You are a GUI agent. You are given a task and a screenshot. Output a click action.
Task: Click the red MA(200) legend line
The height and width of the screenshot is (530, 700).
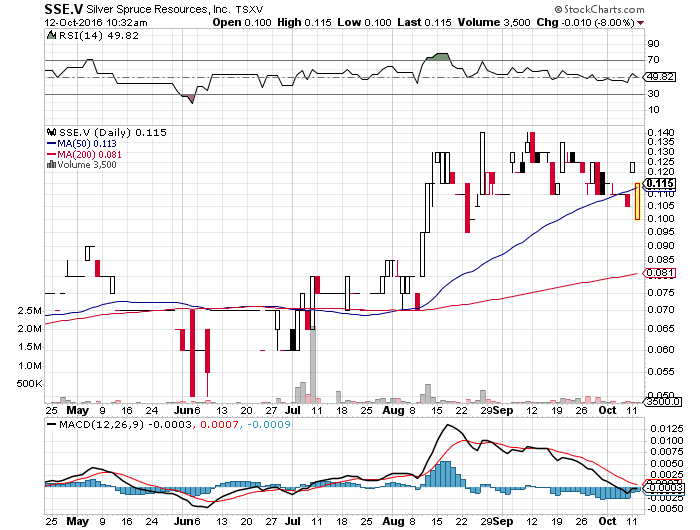pos(52,154)
